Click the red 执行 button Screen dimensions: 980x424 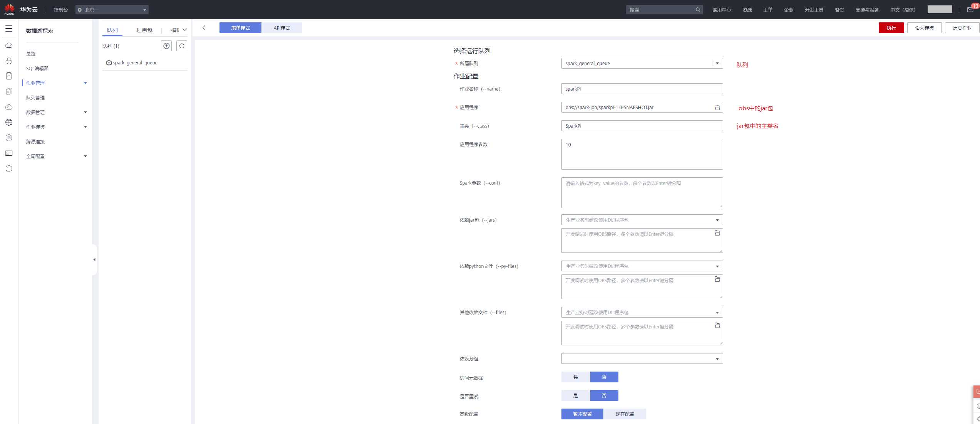(x=891, y=28)
